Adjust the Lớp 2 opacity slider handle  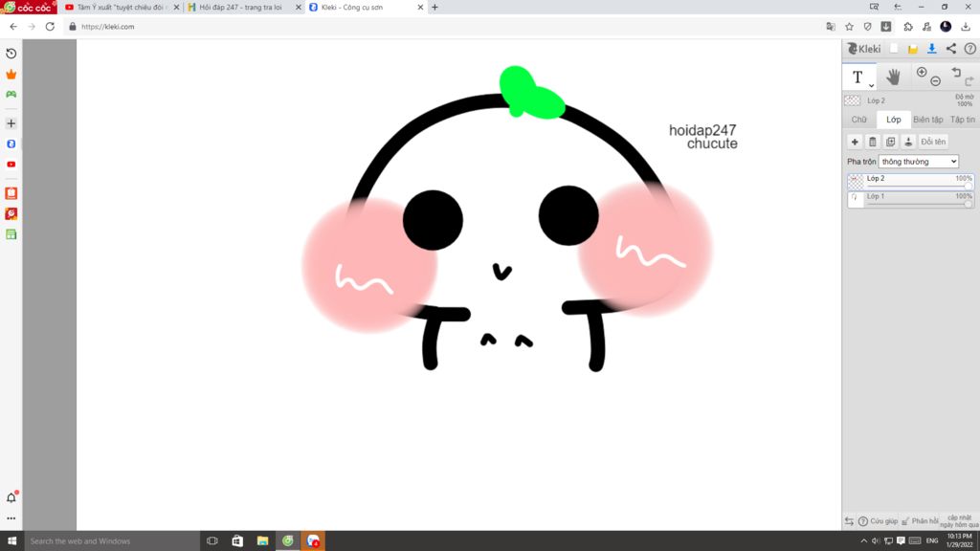click(969, 187)
